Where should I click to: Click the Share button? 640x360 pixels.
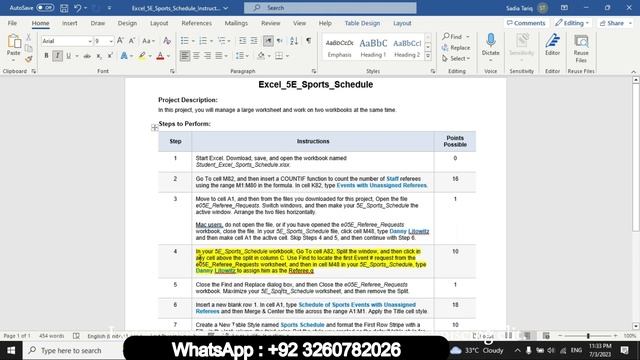pos(615,23)
